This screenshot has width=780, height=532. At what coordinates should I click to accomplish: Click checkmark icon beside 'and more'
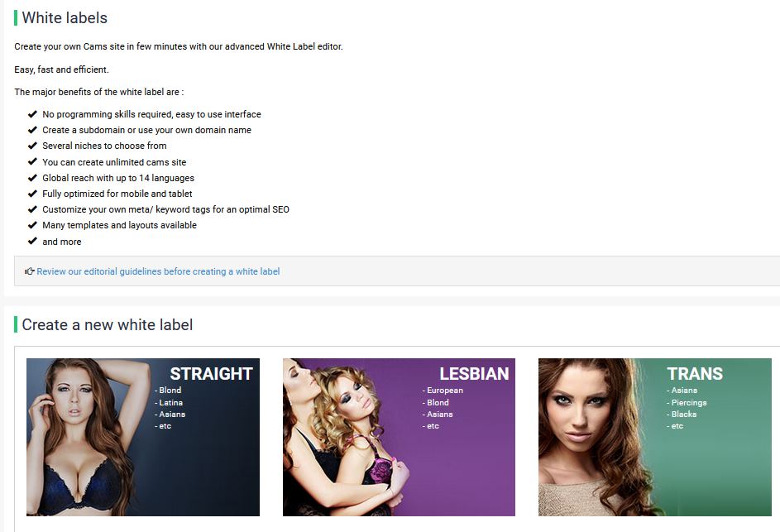(32, 241)
